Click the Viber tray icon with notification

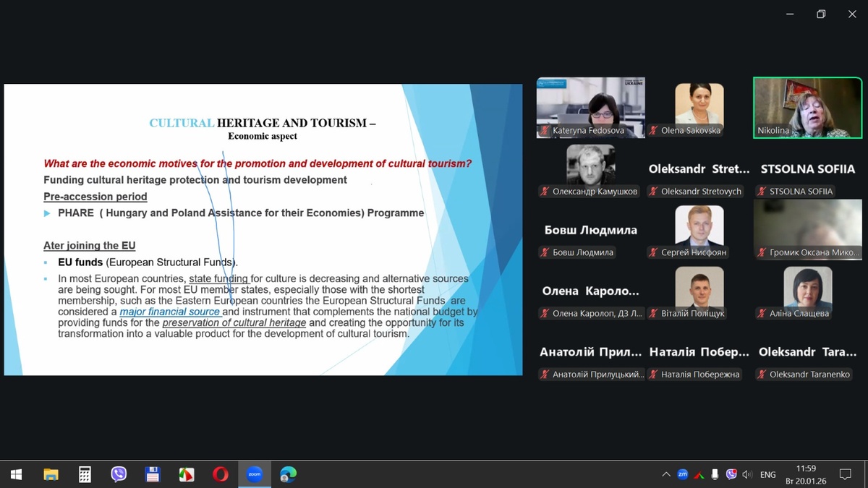(731, 474)
